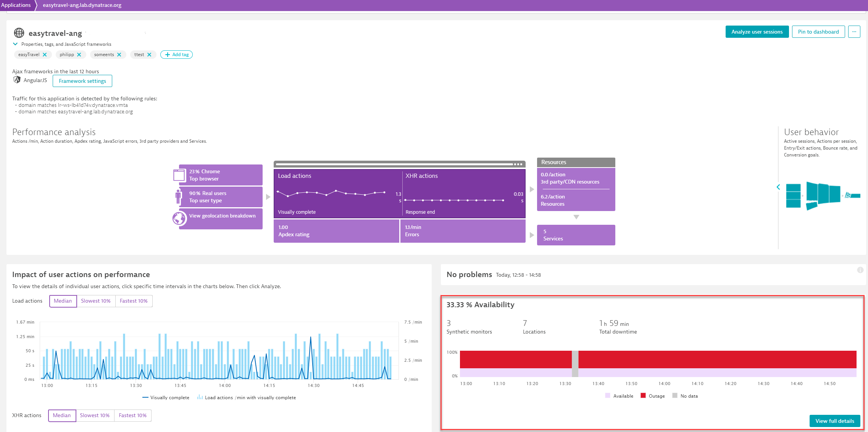The width and height of the screenshot is (868, 432).
Task: Click the three-dot handle on performance bar
Action: pos(518,164)
